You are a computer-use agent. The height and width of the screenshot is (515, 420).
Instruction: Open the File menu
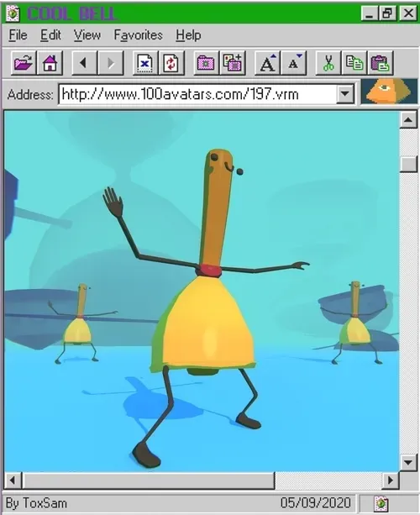click(18, 35)
